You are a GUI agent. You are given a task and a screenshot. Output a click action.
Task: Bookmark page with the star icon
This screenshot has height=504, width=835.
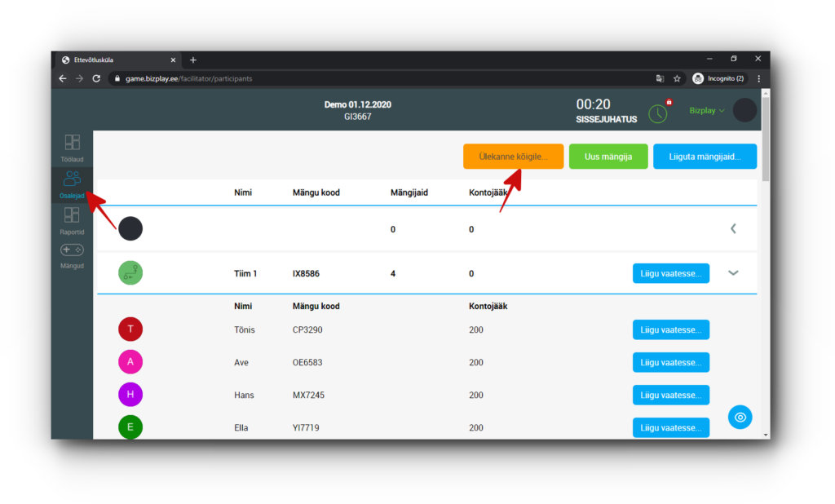677,79
